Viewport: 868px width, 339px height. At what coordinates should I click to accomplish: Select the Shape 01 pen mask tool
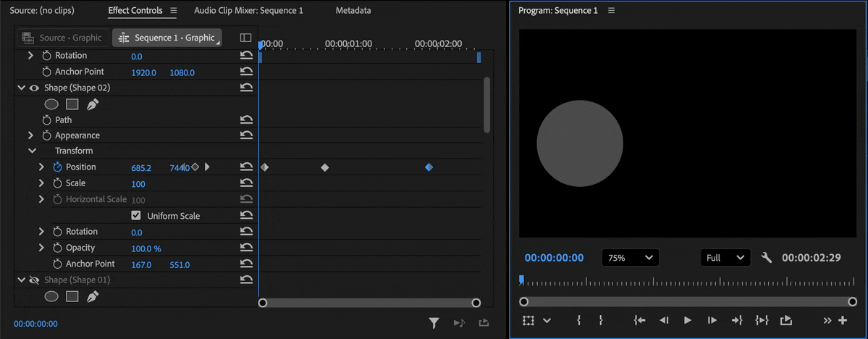click(x=93, y=296)
